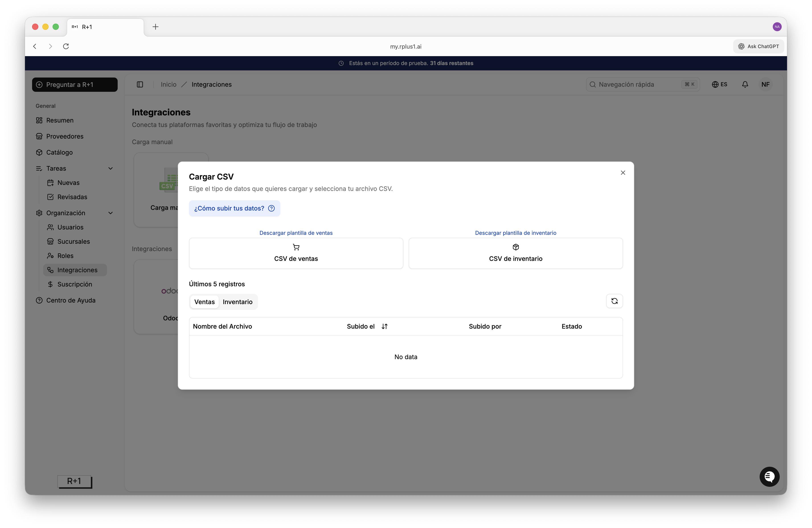812x528 pixels.
Task: Open a new browser tab
Action: click(156, 27)
